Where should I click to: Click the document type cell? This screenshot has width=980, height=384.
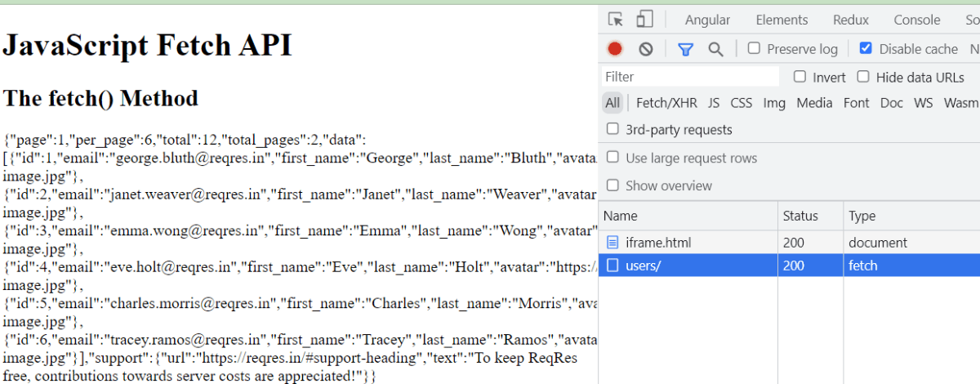878,243
